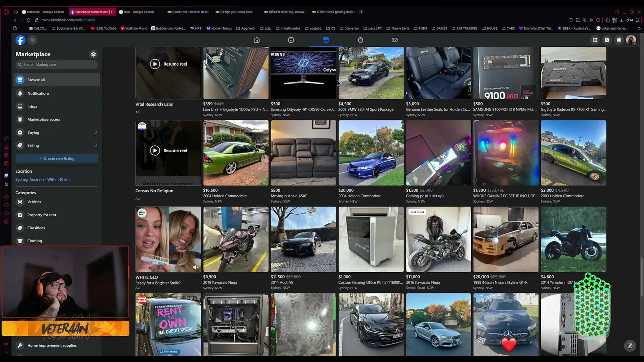Select Browse all in Marketplace sidebar
The width and height of the screenshot is (644, 362).
coord(57,80)
